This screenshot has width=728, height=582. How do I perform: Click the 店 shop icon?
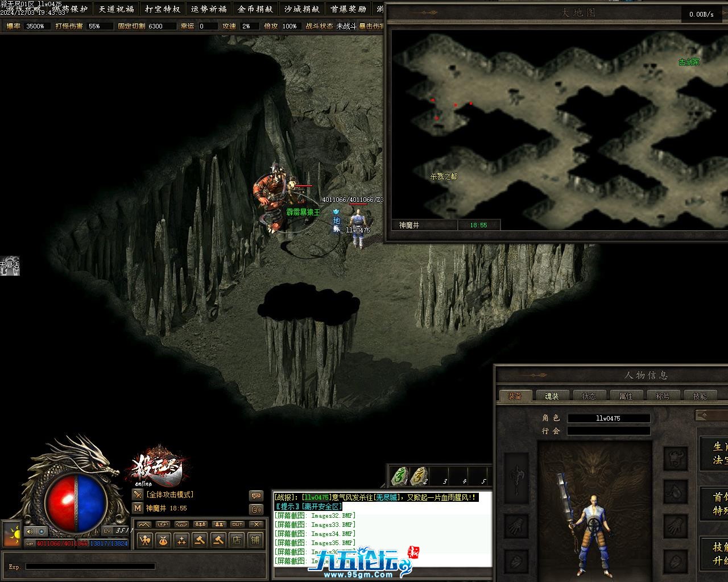[x=237, y=540]
